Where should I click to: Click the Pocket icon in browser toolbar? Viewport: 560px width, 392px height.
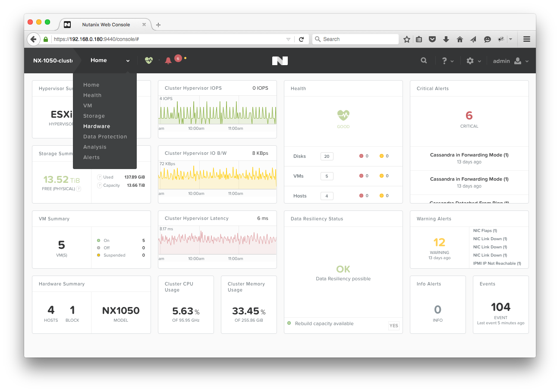click(x=432, y=39)
